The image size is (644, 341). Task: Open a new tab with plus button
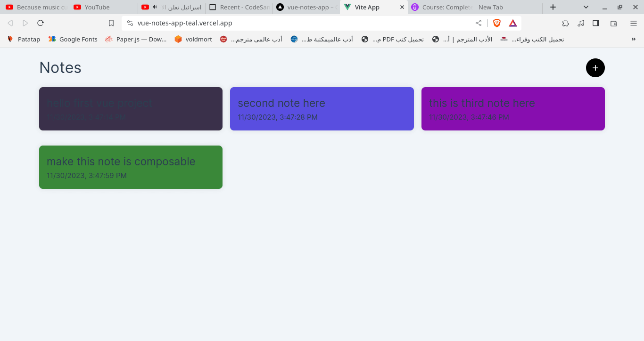[x=553, y=7]
